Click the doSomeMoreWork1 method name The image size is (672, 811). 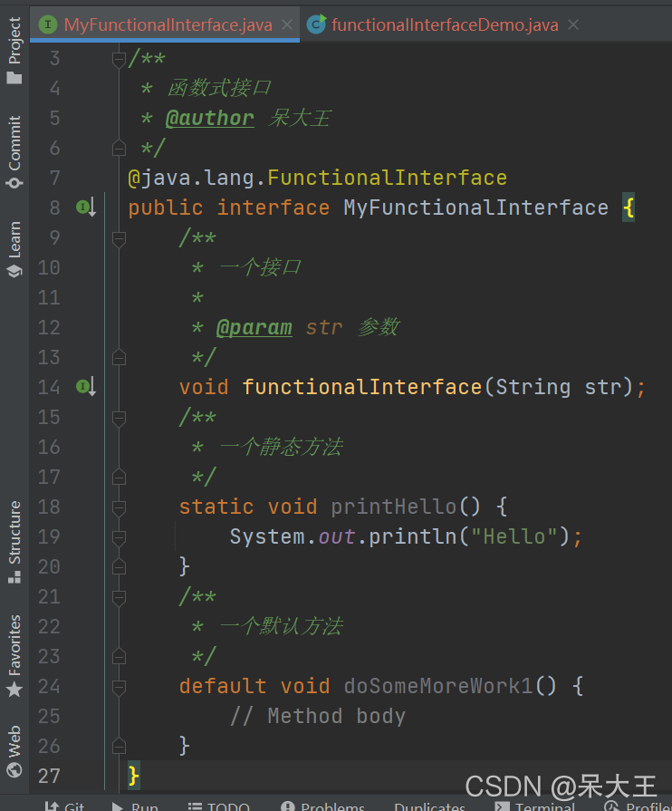pos(438,686)
